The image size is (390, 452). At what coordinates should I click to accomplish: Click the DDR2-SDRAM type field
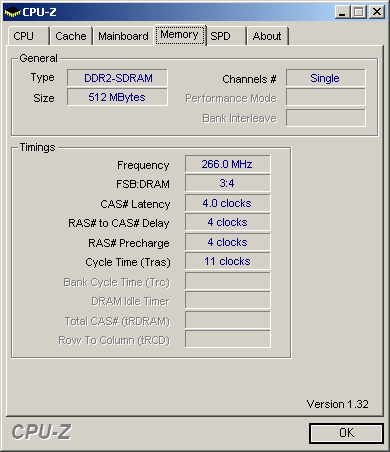(x=117, y=78)
